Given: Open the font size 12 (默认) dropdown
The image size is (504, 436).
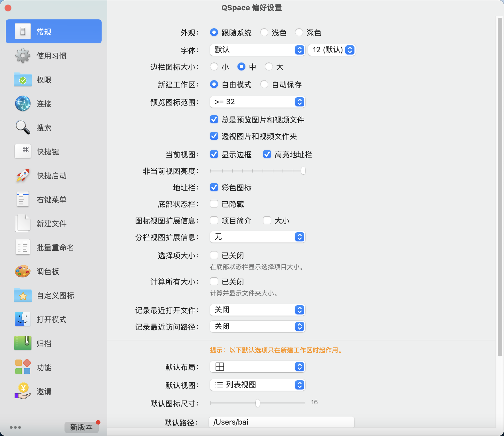Looking at the screenshot, I should click(x=332, y=50).
